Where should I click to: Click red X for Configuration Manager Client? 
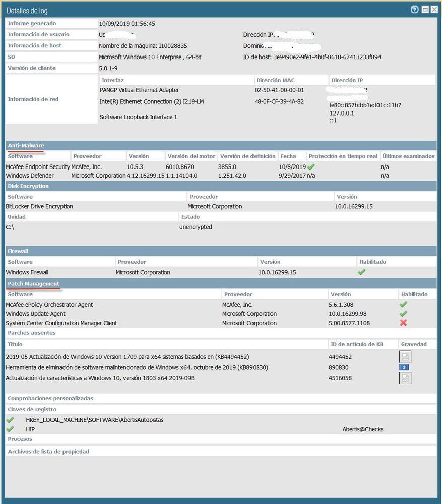(x=403, y=323)
